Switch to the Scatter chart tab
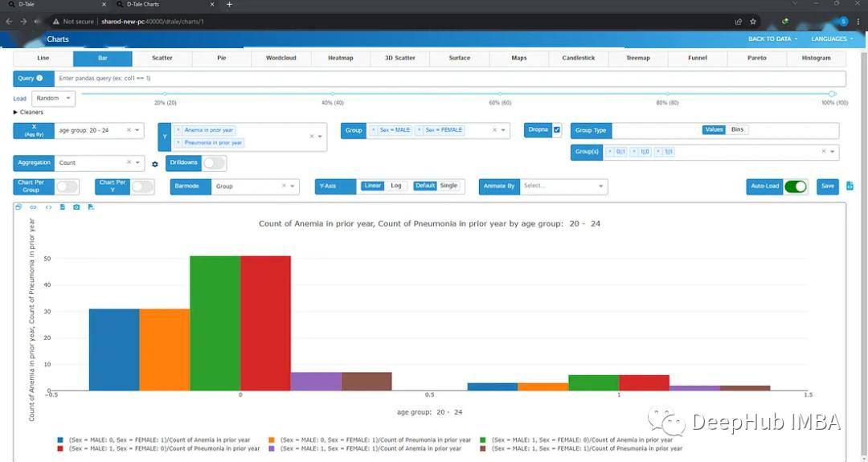Screen dimensions: 868x462 162,58
